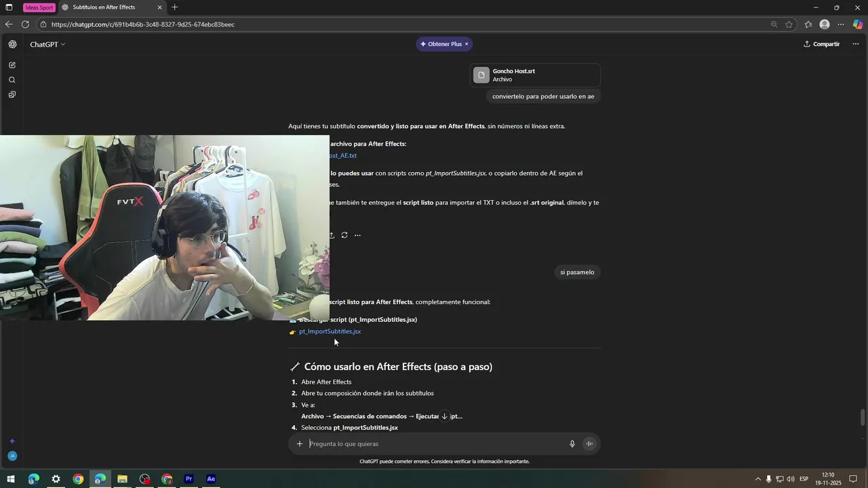Open File Explorer from the taskbar
Image resolution: width=868 pixels, height=488 pixels.
[x=122, y=479]
